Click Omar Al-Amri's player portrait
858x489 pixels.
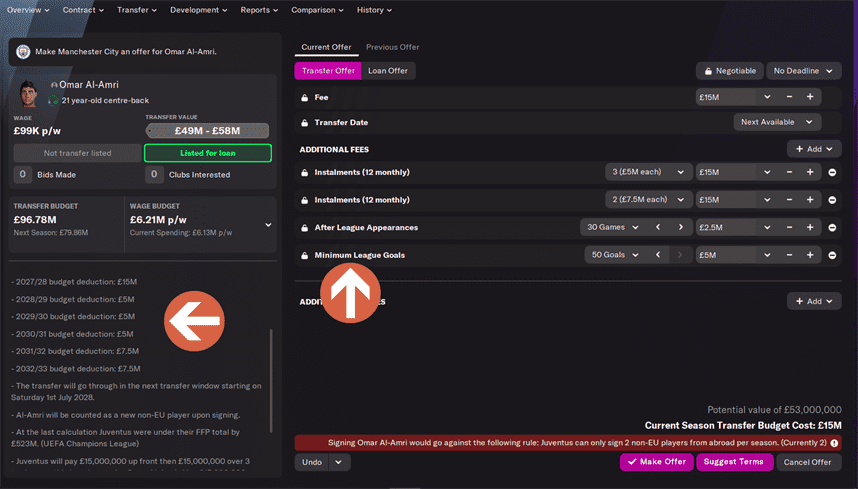[28, 93]
